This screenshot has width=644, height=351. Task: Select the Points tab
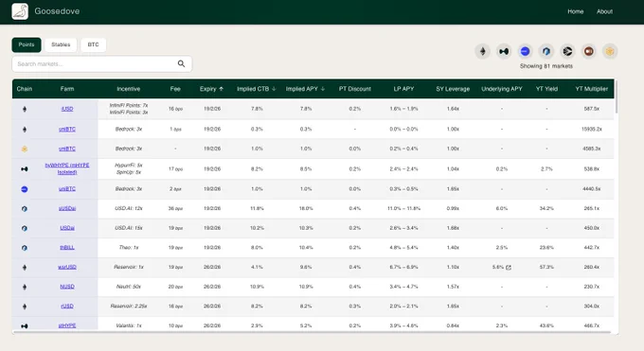pyautogui.click(x=27, y=44)
